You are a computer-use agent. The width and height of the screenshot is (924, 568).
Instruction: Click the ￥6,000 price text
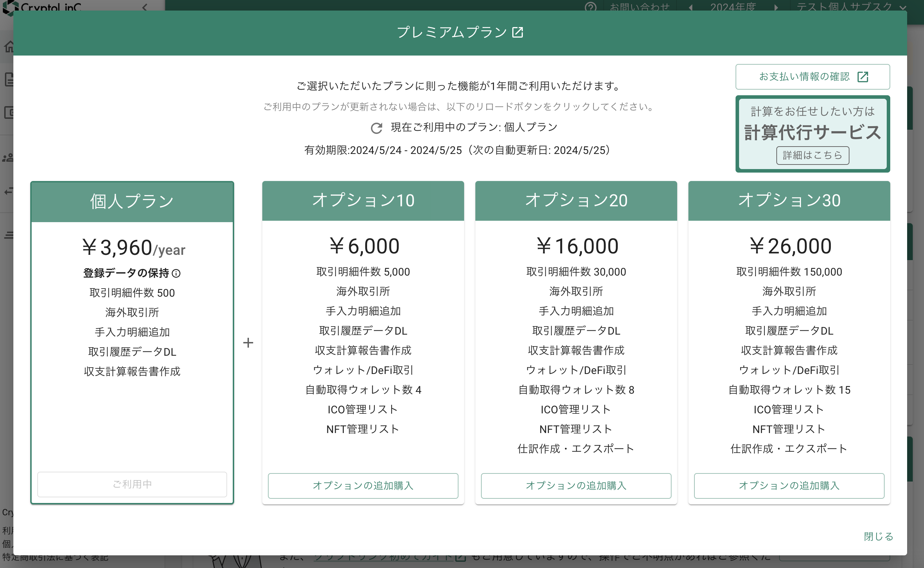pyautogui.click(x=364, y=246)
